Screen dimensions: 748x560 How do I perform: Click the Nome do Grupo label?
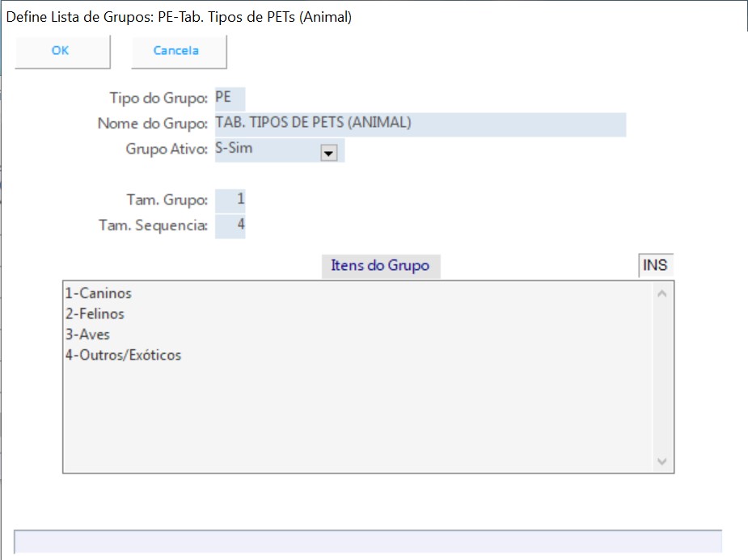pyautogui.click(x=153, y=124)
